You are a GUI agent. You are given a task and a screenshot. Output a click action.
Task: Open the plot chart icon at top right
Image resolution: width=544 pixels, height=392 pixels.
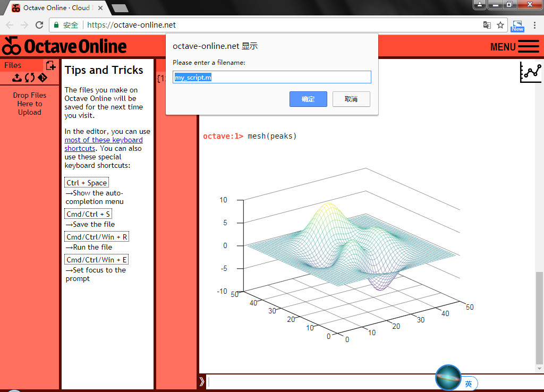[x=531, y=72]
